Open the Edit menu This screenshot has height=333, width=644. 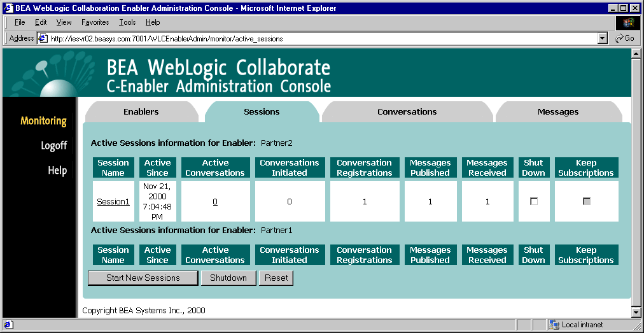pyautogui.click(x=41, y=23)
